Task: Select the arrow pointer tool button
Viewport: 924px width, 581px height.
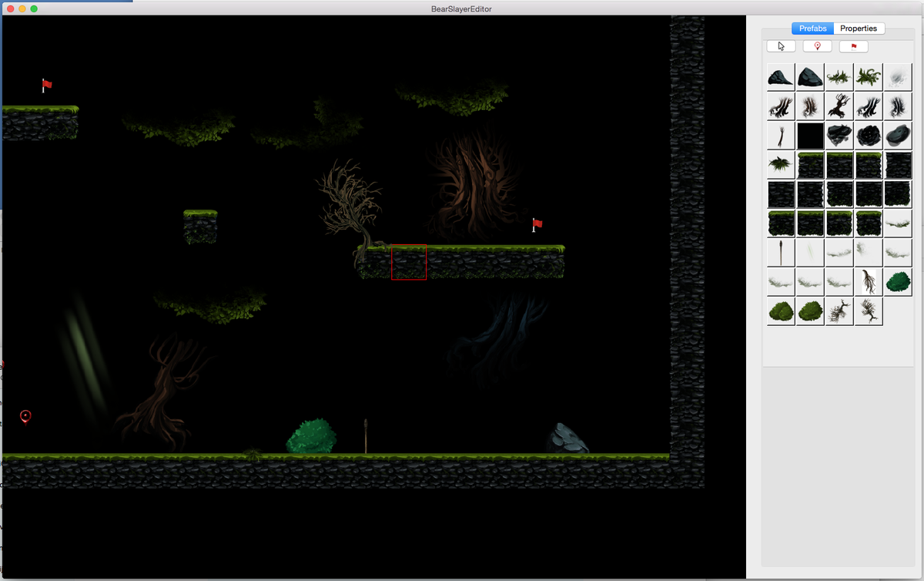Action: point(781,46)
